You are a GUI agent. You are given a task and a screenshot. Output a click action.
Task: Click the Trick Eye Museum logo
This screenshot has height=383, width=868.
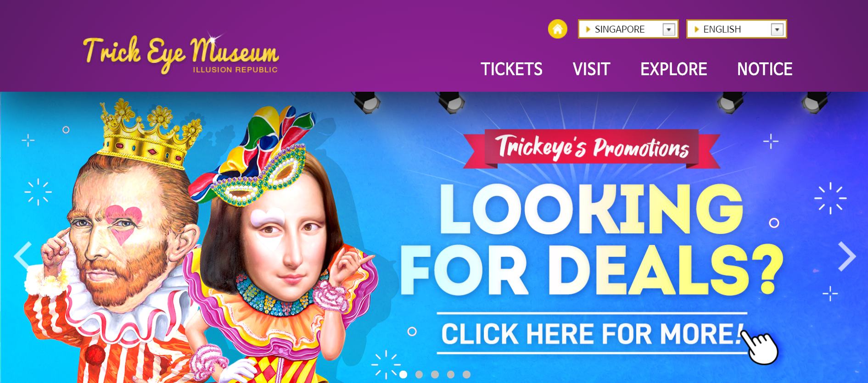click(x=180, y=54)
